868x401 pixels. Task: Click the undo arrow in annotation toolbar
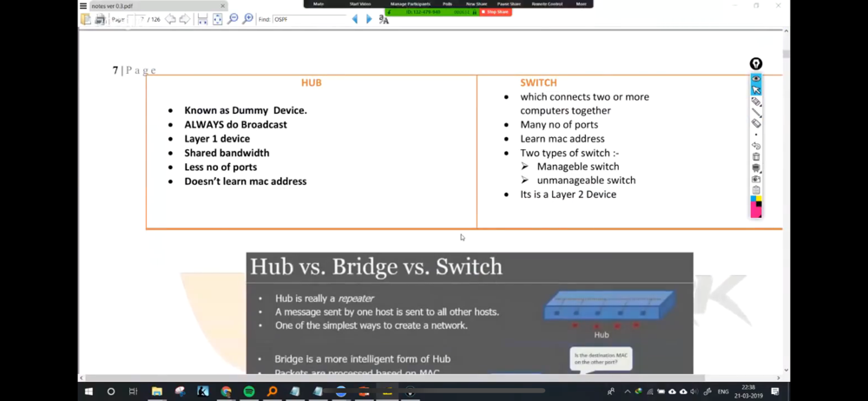click(x=756, y=146)
